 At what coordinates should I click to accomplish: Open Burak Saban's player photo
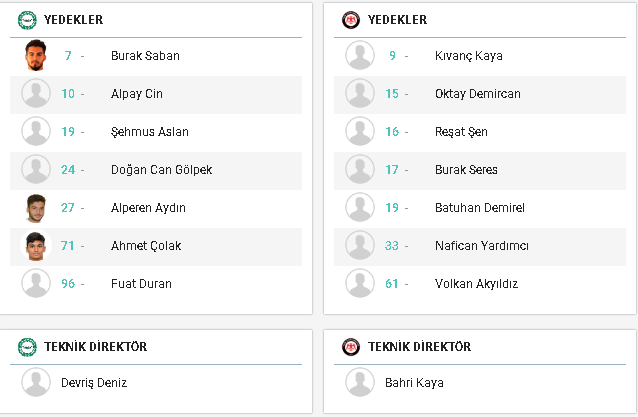click(x=36, y=55)
